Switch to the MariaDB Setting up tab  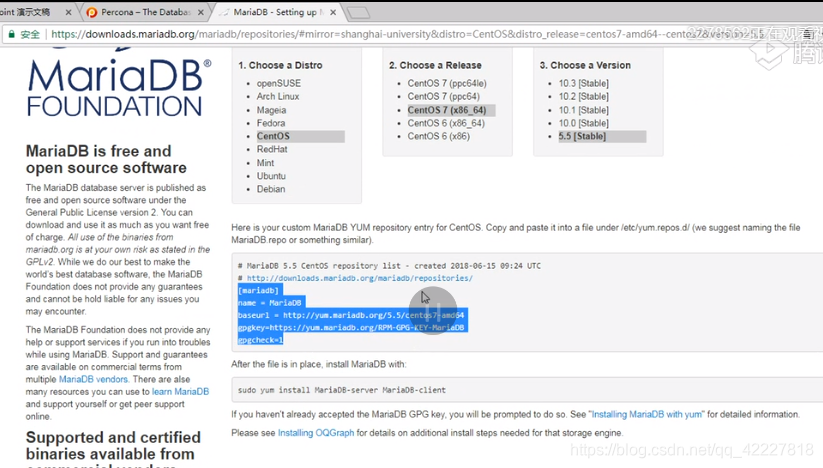tap(277, 12)
